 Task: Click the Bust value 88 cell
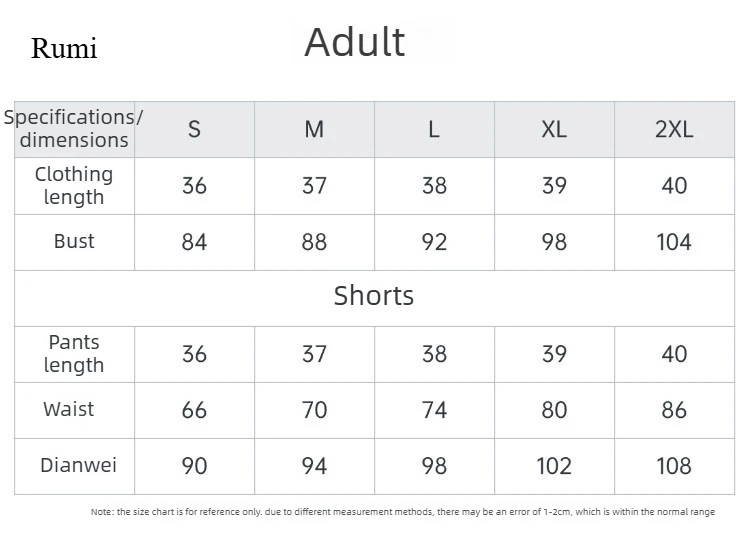(x=314, y=242)
